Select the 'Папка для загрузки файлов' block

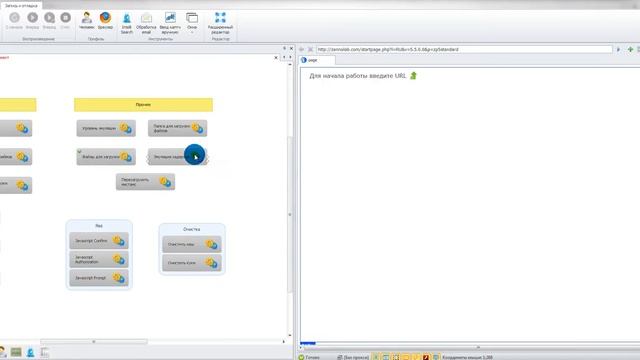tap(177, 128)
